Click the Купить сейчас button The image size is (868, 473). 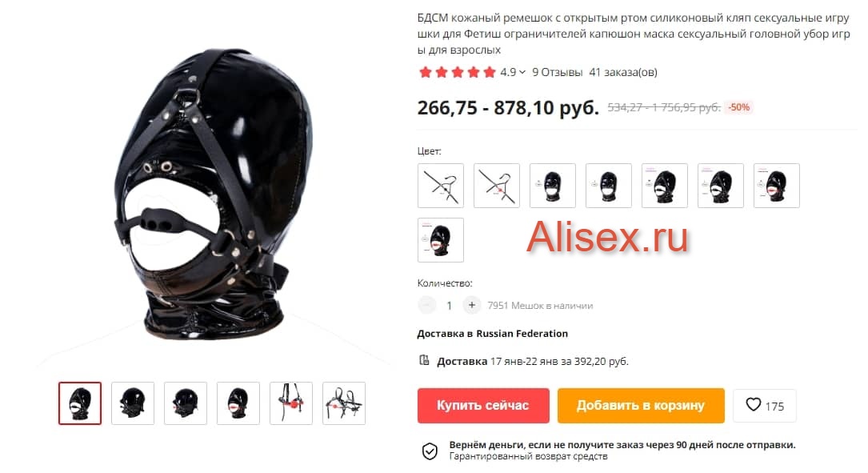click(483, 406)
